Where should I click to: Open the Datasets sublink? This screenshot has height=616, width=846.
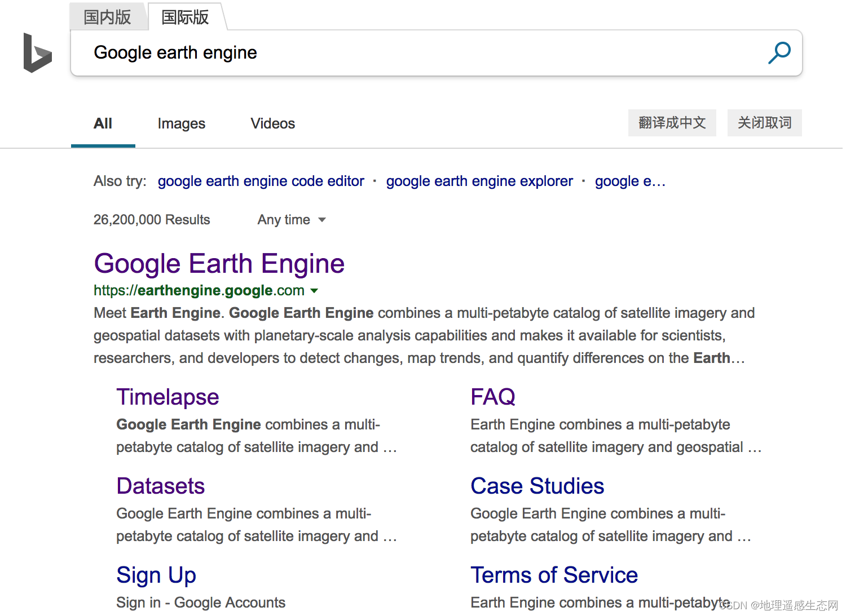161,486
